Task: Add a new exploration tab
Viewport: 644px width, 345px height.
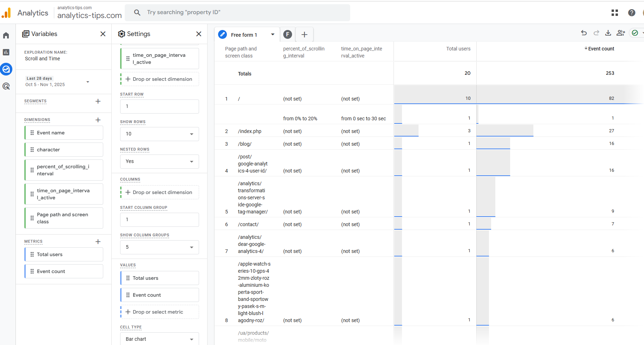Action: tap(304, 35)
